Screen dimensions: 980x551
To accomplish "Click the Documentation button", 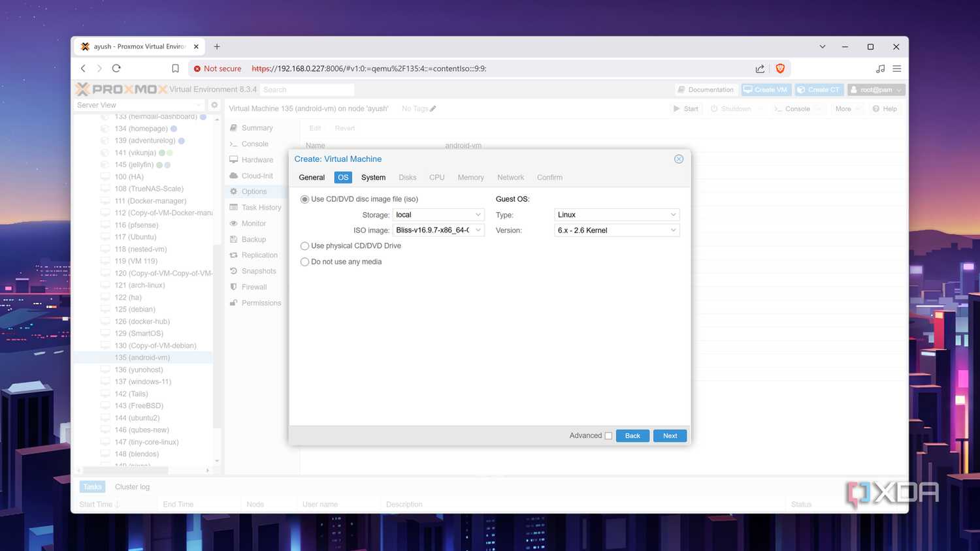I will click(x=706, y=89).
